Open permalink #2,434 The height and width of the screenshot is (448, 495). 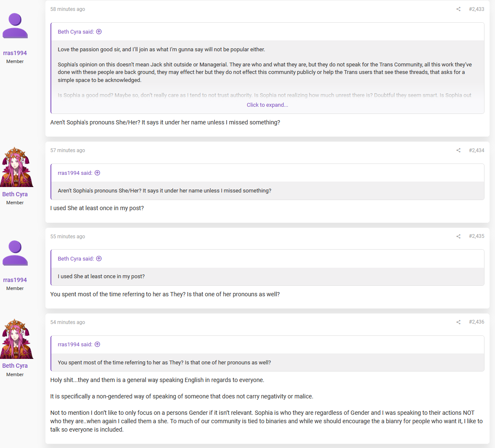point(476,150)
